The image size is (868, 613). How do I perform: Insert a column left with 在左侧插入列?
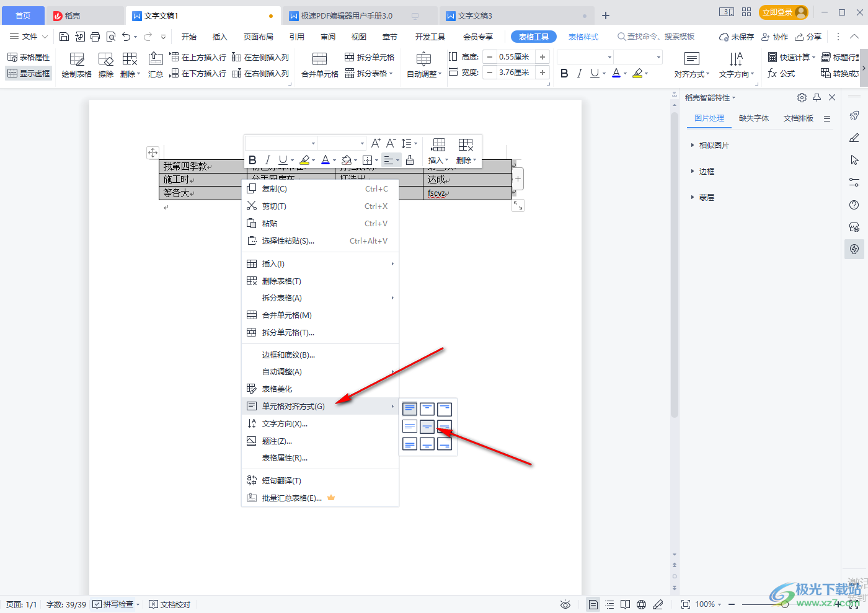tap(260, 57)
